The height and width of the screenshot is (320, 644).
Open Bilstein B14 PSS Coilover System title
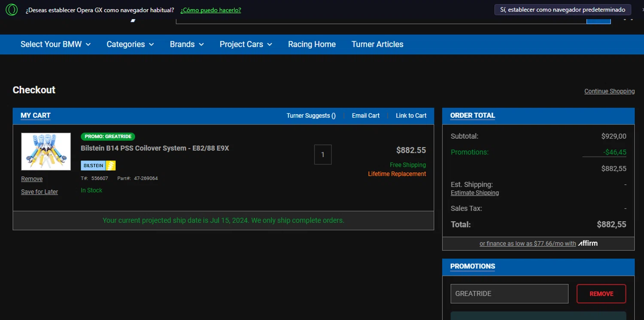tap(155, 148)
